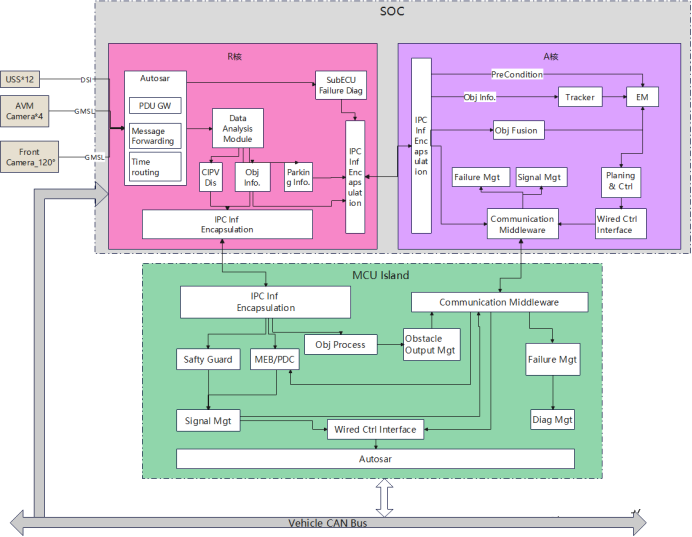
Task: Select Signal Mgt block in A核
Action: [542, 177]
